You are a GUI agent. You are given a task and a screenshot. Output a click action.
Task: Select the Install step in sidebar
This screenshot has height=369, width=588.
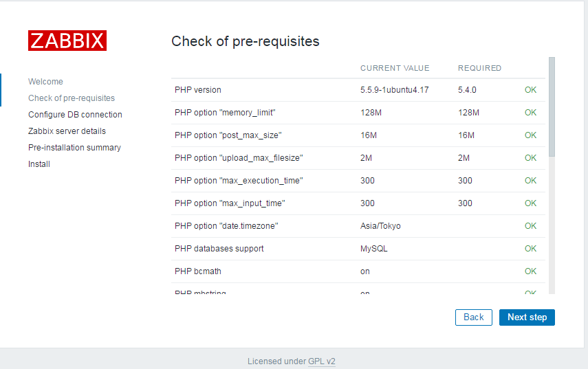click(39, 164)
